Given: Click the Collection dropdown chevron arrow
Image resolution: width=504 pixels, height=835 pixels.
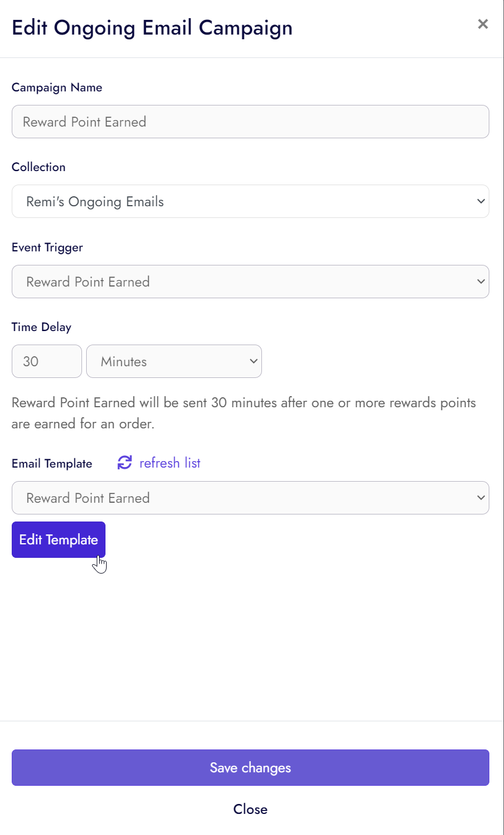Looking at the screenshot, I should 479,201.
